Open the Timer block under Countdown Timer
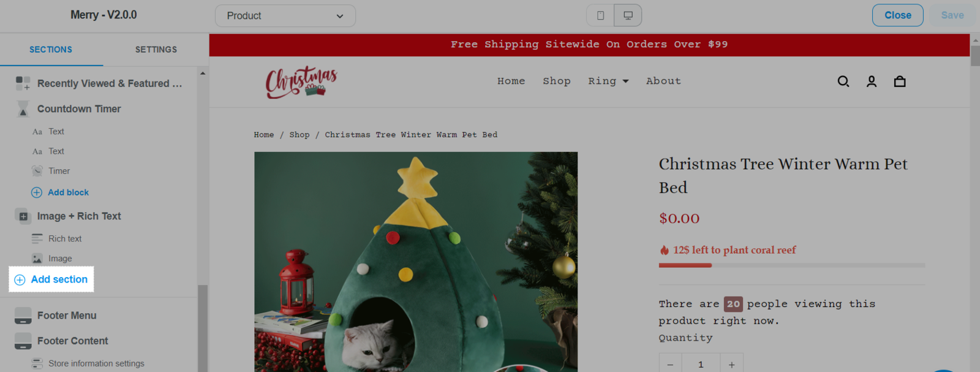The image size is (980, 372). point(59,171)
